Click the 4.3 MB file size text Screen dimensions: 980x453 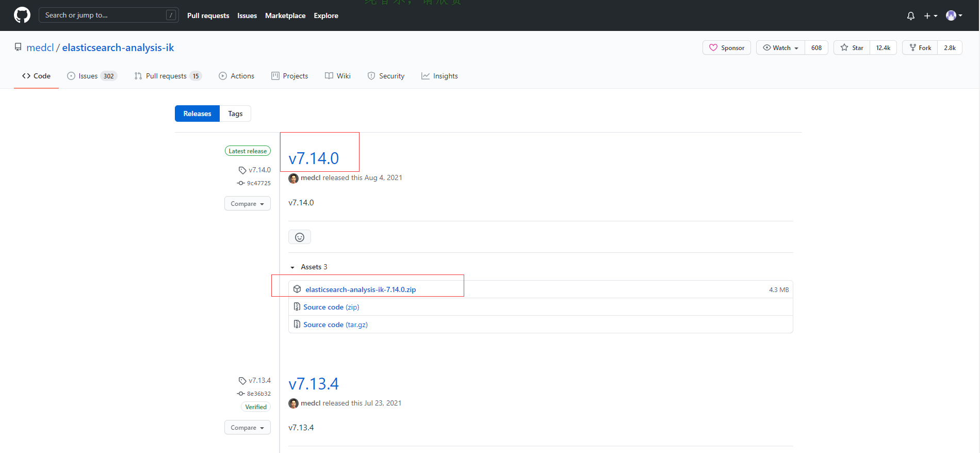coord(779,289)
